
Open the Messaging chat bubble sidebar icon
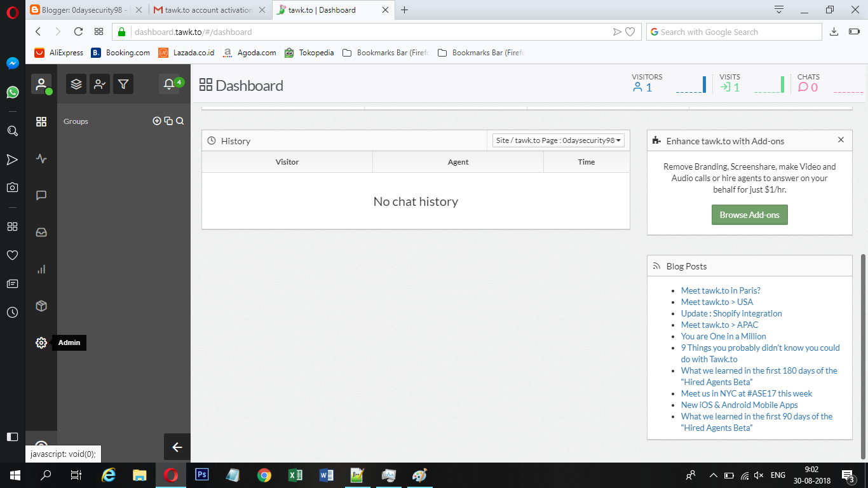click(41, 195)
